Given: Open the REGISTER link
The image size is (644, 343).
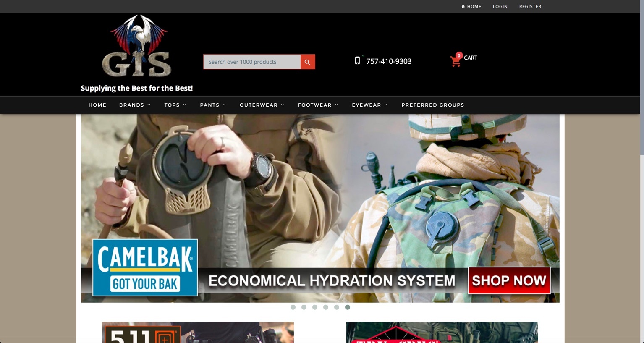Looking at the screenshot, I should (530, 6).
